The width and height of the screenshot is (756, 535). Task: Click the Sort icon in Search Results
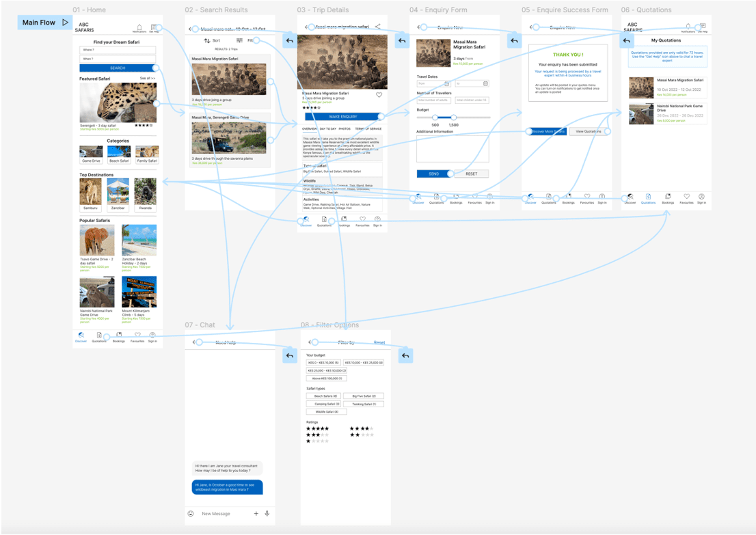click(207, 41)
